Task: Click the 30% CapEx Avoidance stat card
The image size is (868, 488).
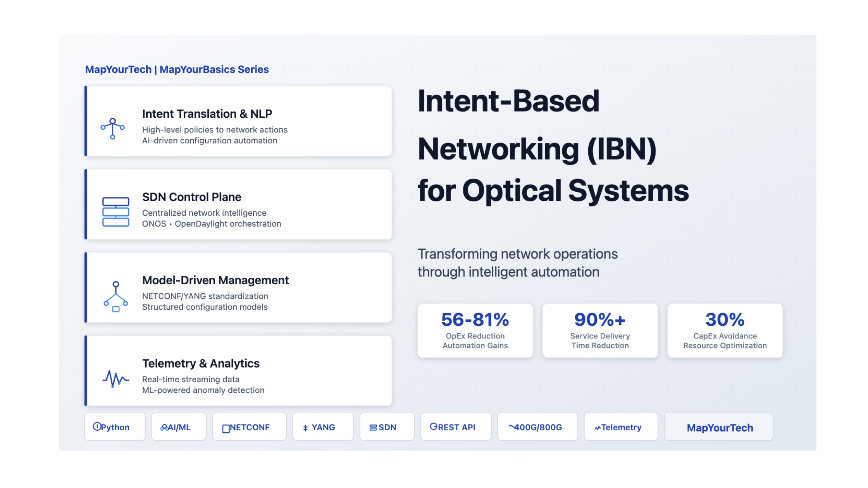Action: [x=725, y=331]
